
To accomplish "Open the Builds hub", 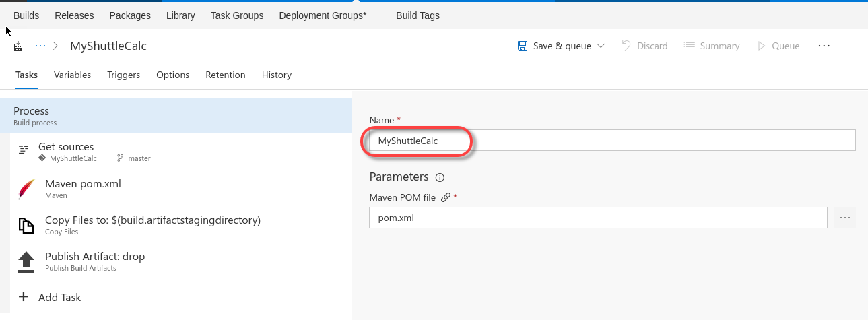I will point(26,15).
